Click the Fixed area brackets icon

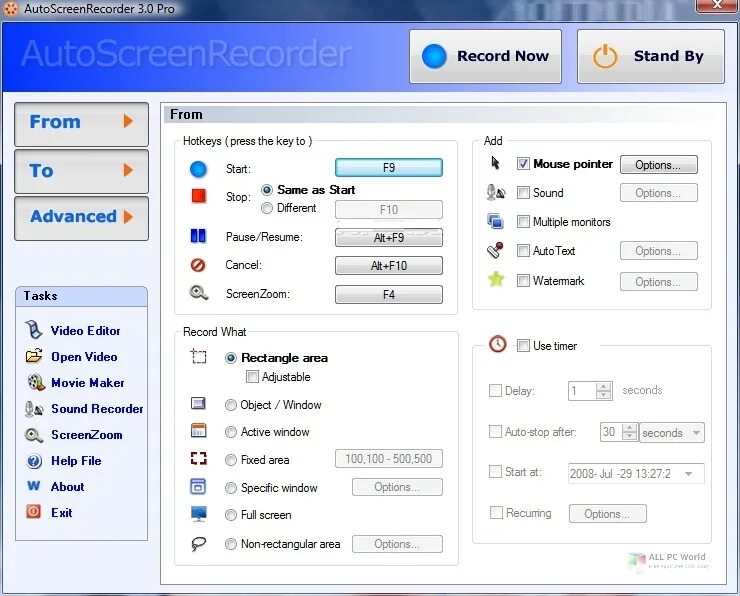[x=199, y=458]
